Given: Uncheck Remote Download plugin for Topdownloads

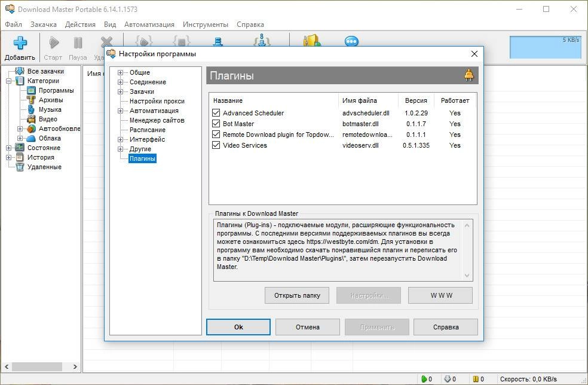Looking at the screenshot, I should click(x=216, y=135).
